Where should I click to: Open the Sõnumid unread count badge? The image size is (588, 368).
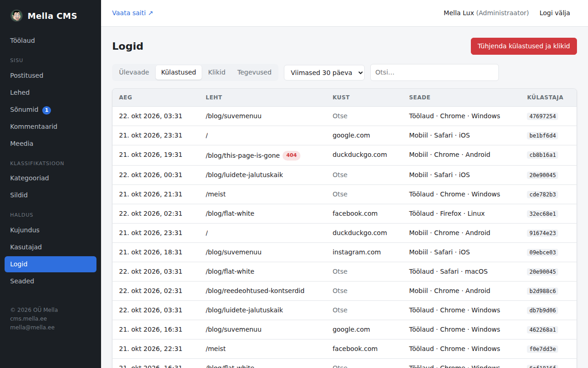click(x=46, y=110)
